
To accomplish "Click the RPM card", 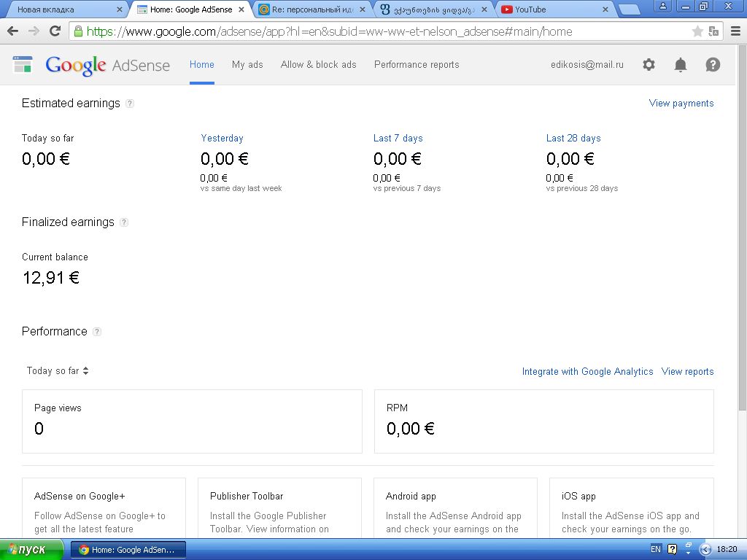I will click(544, 421).
